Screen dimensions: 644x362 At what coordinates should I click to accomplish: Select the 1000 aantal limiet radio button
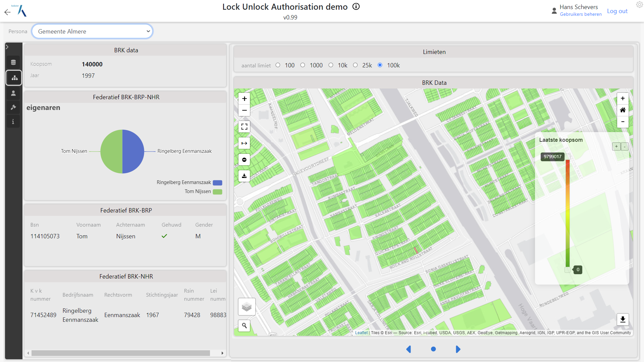tap(303, 65)
